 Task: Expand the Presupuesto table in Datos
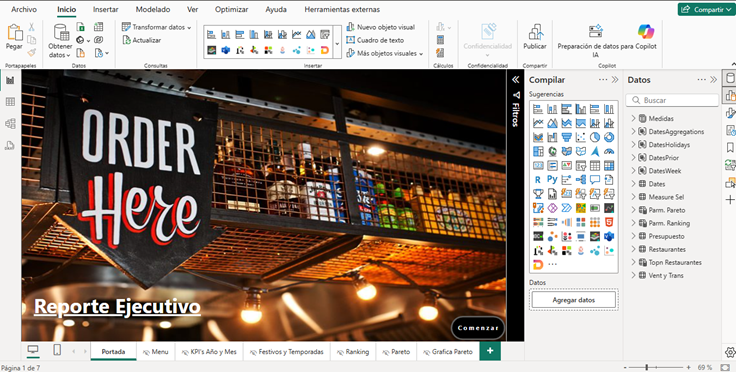tap(633, 236)
